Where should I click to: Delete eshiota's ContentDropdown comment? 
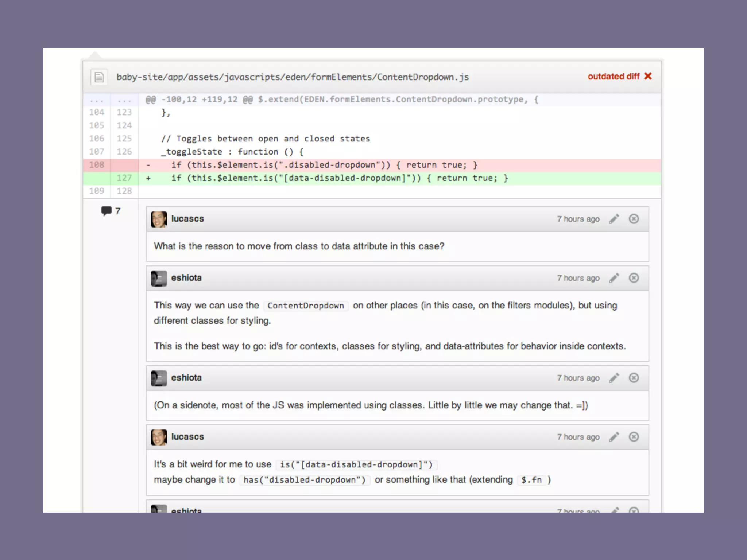634,278
